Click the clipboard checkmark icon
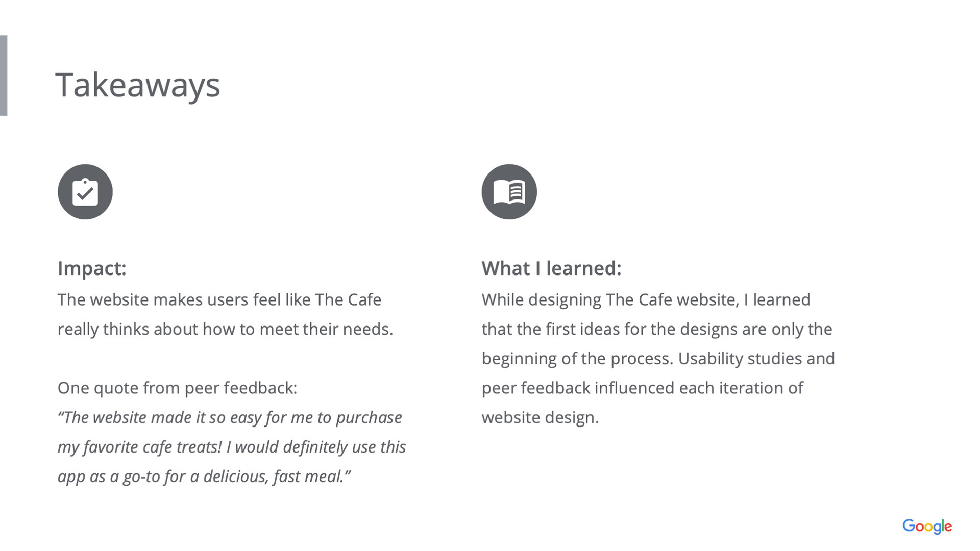Image resolution: width=980 pixels, height=551 pixels. pyautogui.click(x=85, y=192)
